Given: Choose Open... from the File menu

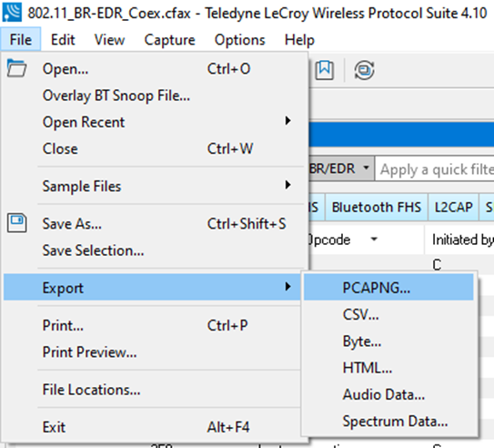Looking at the screenshot, I should pyautogui.click(x=155, y=68).
